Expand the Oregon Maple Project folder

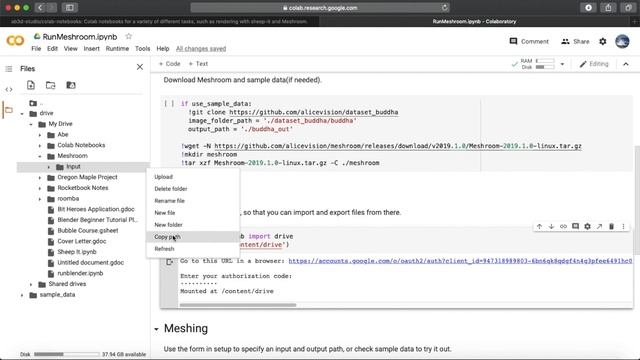tap(40, 178)
